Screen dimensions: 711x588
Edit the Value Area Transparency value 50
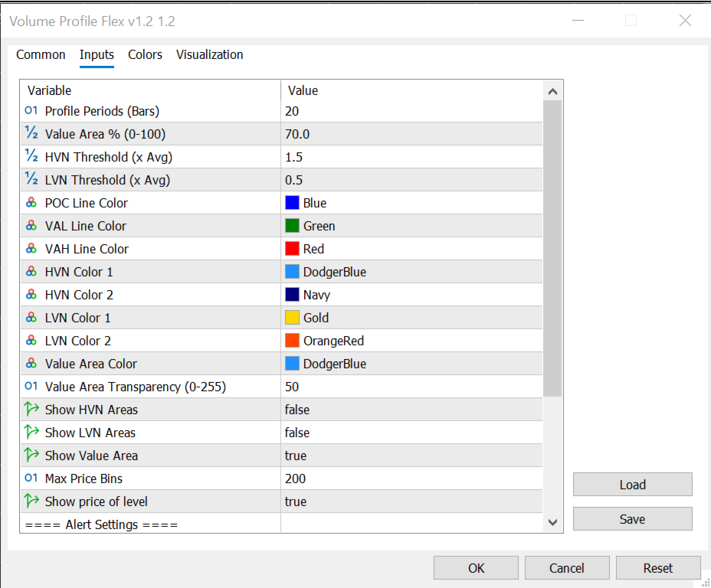click(411, 387)
